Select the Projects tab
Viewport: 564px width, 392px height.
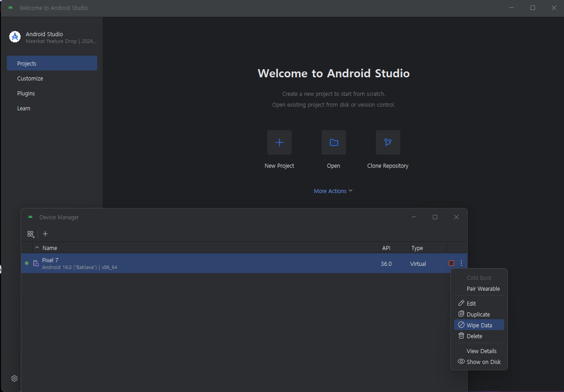coord(52,63)
